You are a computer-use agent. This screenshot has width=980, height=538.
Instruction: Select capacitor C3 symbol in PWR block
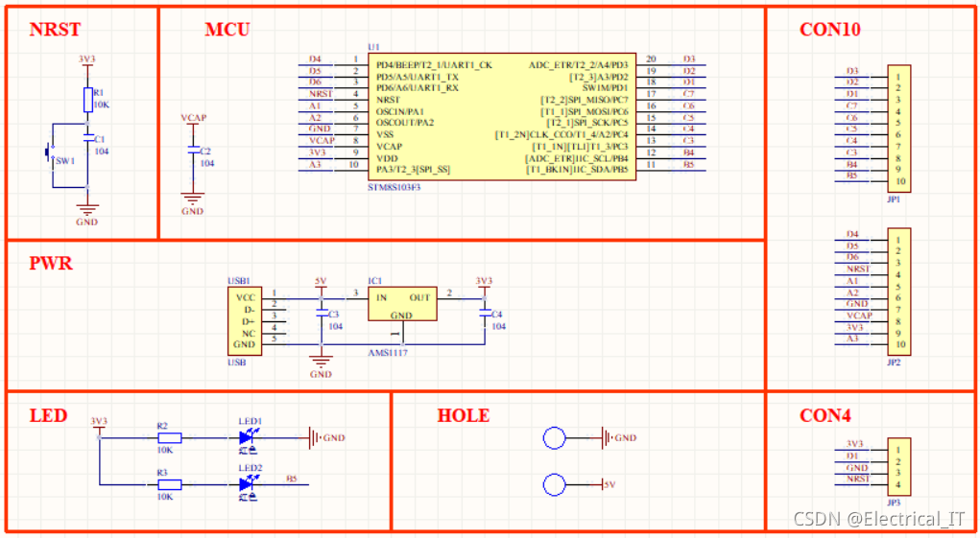pyautogui.click(x=322, y=314)
